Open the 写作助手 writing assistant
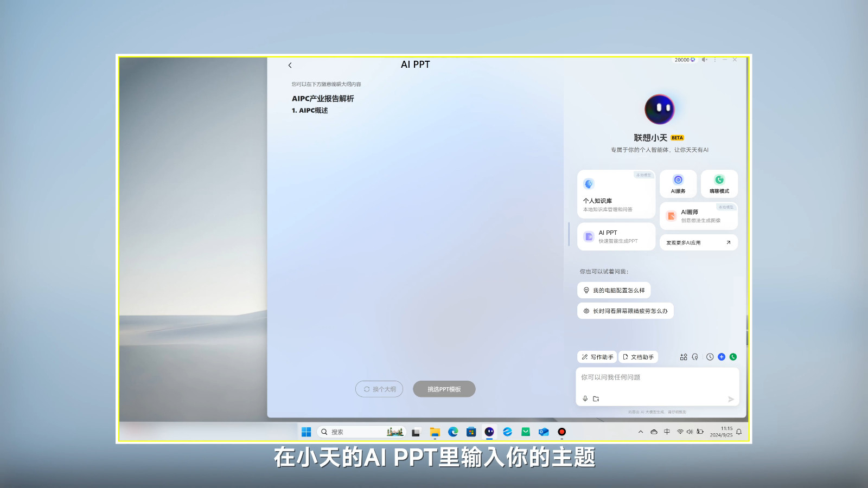The image size is (868, 488). click(x=597, y=357)
